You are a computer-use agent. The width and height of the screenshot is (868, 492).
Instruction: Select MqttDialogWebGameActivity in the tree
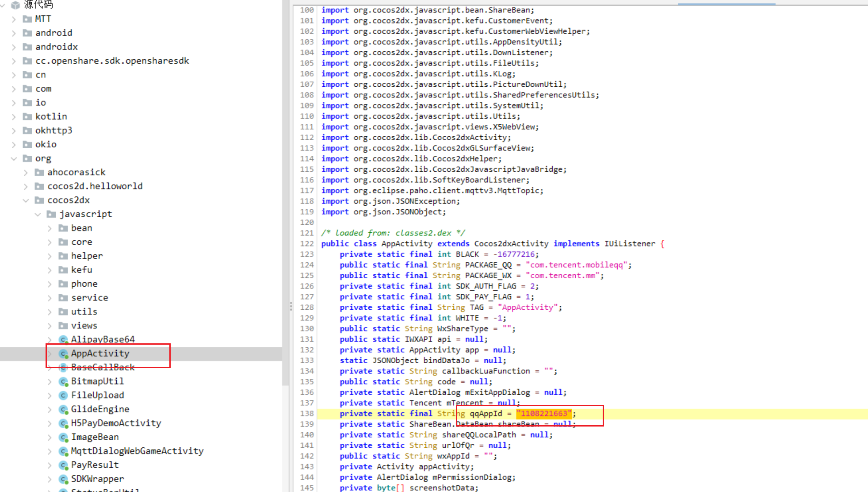(x=137, y=451)
